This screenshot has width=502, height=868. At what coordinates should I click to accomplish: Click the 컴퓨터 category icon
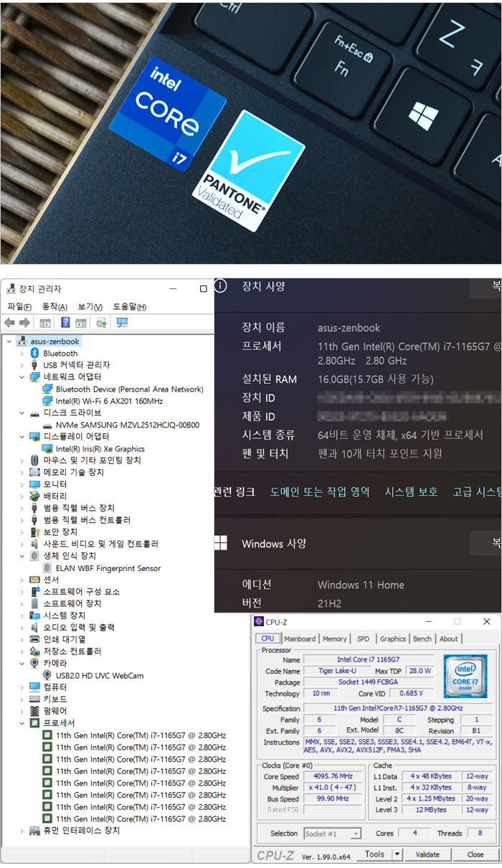[34, 687]
